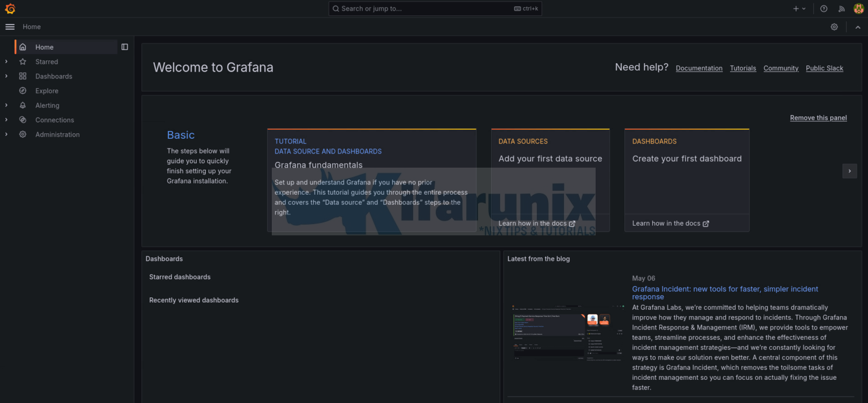Click the RSS news feed icon

pyautogui.click(x=841, y=8)
